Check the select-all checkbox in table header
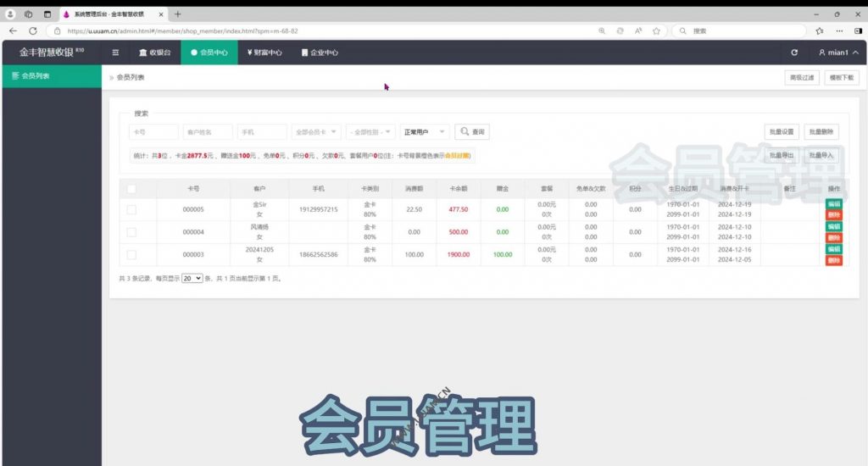This screenshot has width=868, height=466. point(131,188)
